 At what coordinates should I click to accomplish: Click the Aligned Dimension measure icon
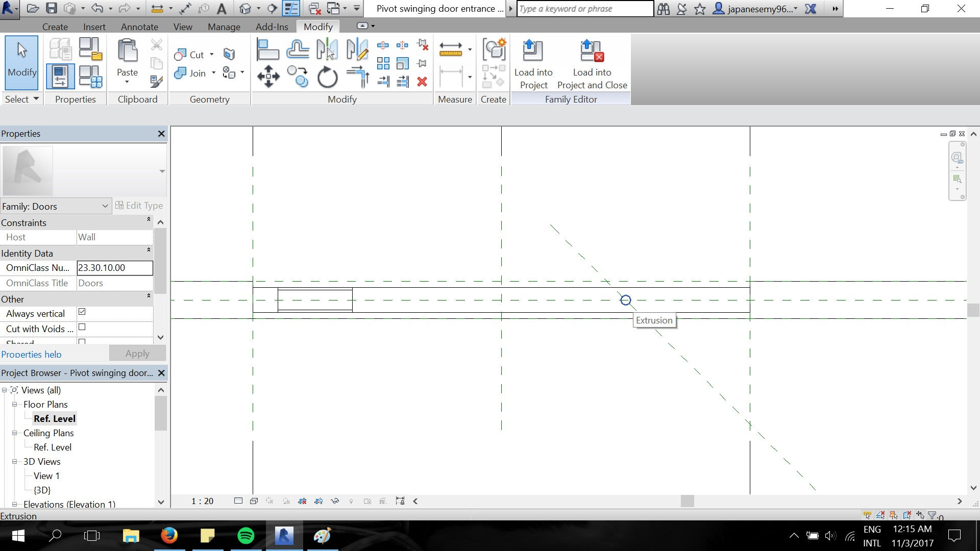(451, 49)
